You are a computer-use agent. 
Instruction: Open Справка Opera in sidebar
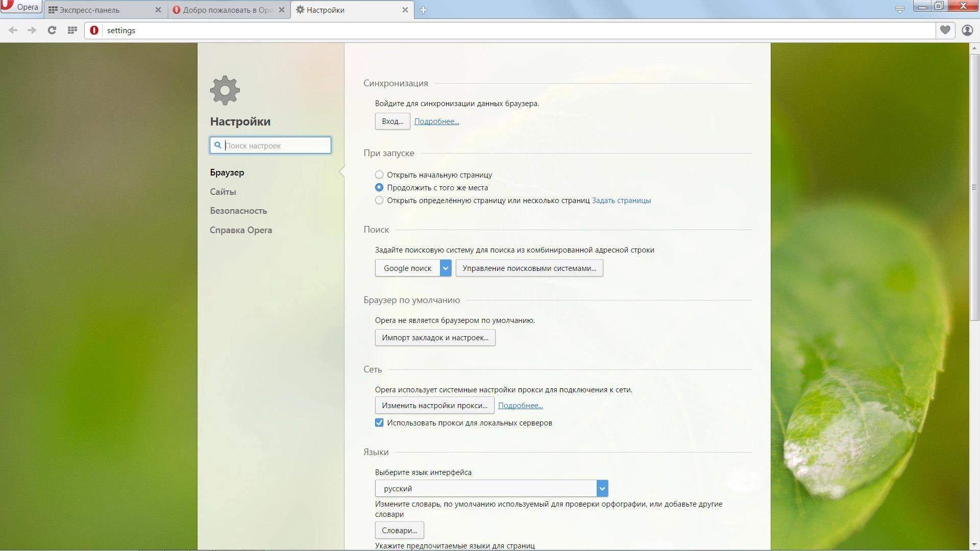240,230
